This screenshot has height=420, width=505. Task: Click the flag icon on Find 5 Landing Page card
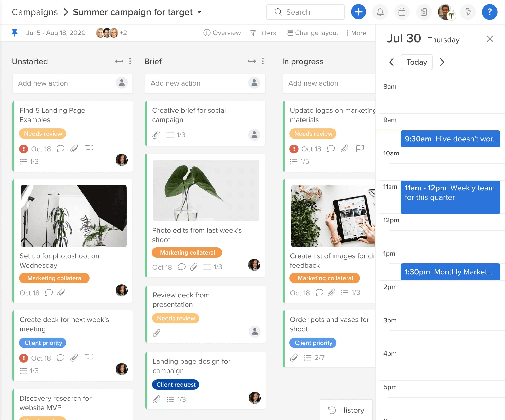click(x=89, y=148)
